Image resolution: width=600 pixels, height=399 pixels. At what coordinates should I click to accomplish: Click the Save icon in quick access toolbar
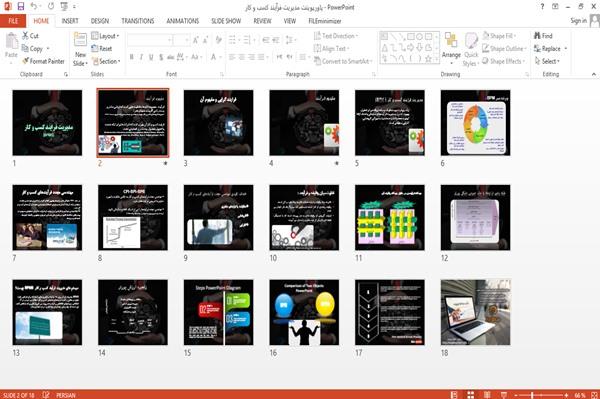(x=21, y=6)
